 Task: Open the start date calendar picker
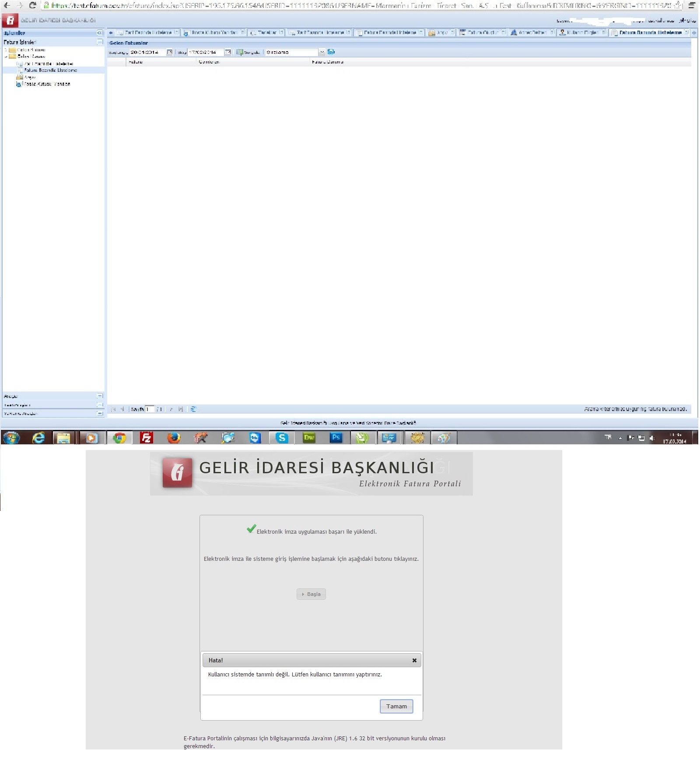[x=170, y=52]
